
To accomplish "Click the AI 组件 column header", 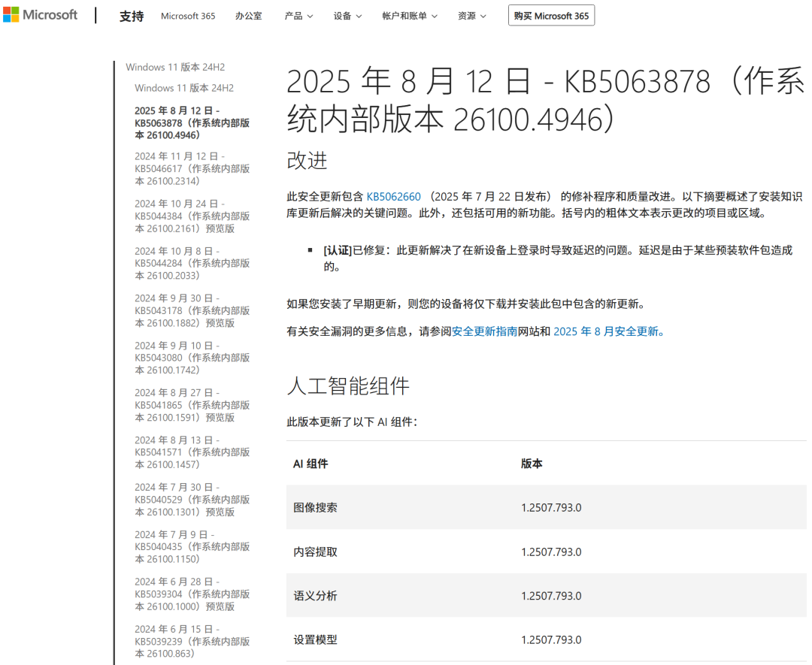I will click(311, 464).
